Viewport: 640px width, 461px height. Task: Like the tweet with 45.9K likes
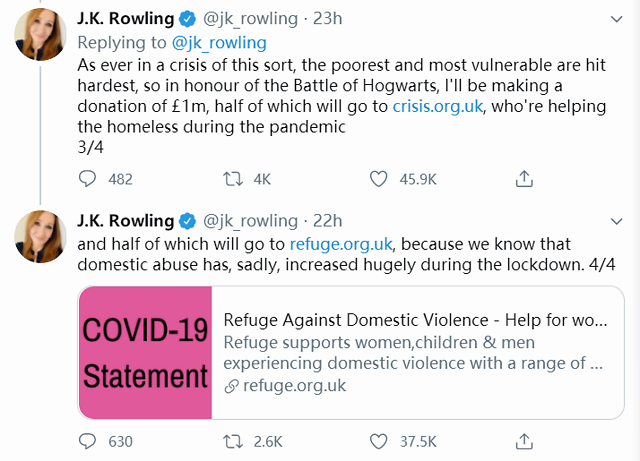click(x=379, y=178)
